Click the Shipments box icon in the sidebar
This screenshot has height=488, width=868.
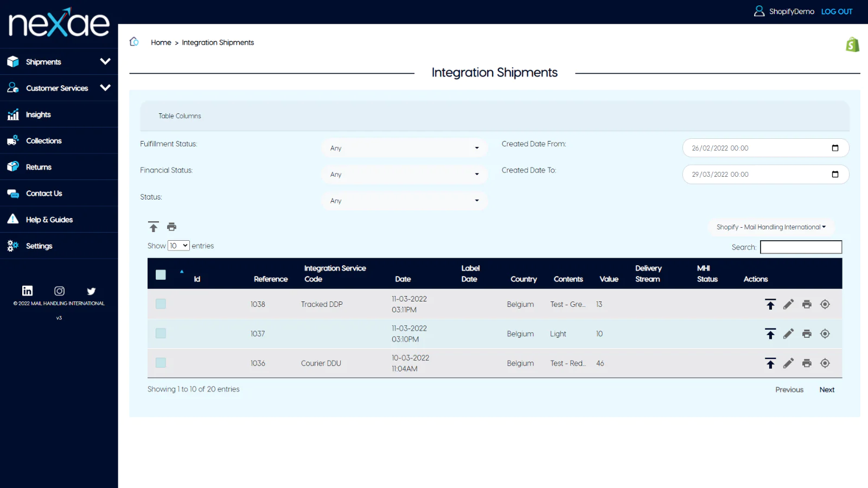13,61
